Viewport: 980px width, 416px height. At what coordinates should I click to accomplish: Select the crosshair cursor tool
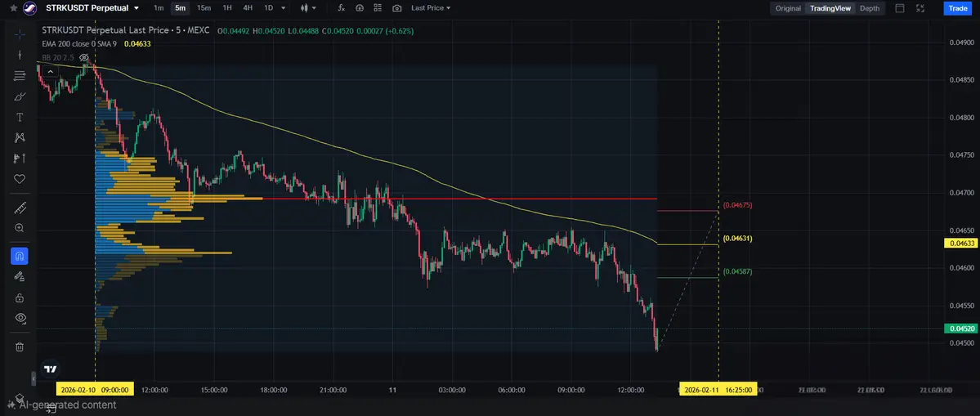click(20, 34)
